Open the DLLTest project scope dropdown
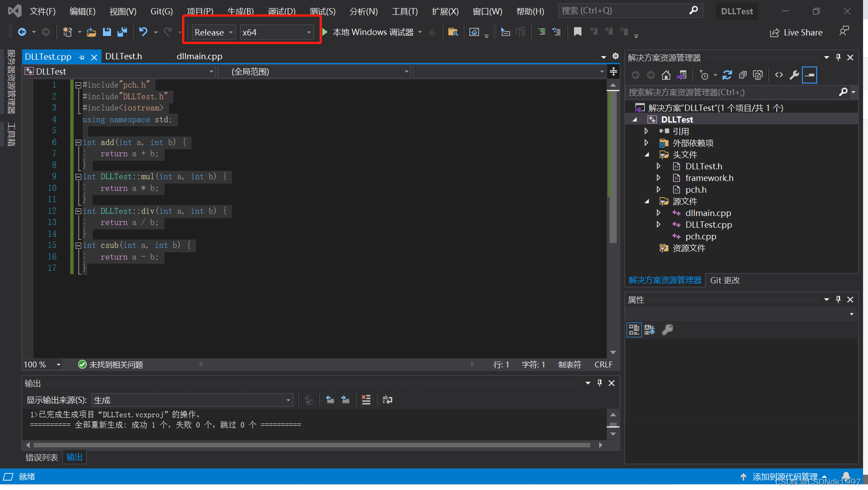This screenshot has width=868, height=490. click(x=119, y=71)
